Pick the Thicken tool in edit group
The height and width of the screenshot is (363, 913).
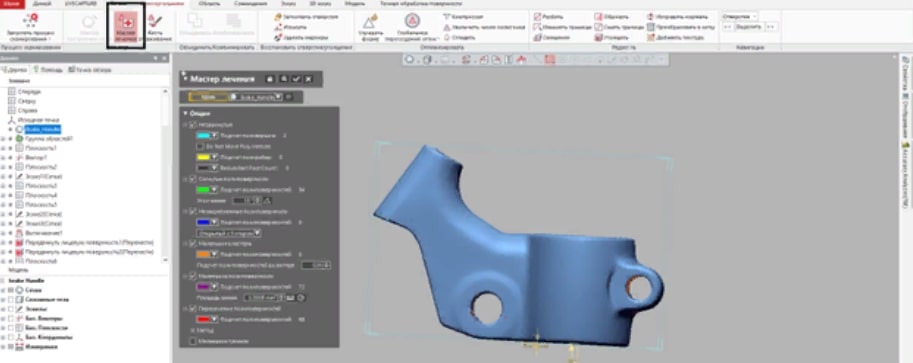611,37
